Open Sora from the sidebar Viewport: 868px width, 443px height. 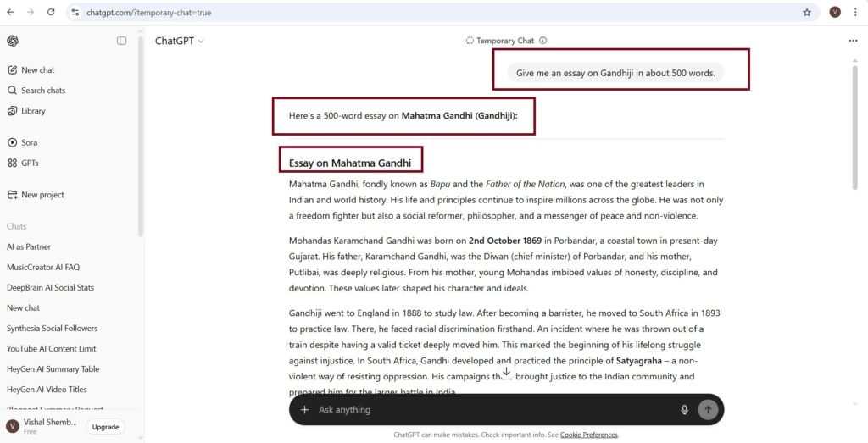point(29,143)
